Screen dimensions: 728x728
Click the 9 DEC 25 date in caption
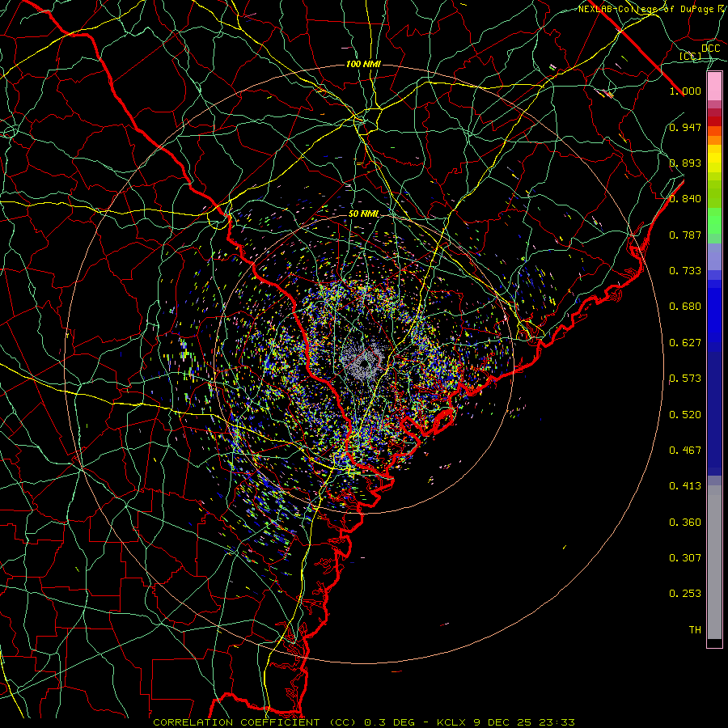[504, 722]
